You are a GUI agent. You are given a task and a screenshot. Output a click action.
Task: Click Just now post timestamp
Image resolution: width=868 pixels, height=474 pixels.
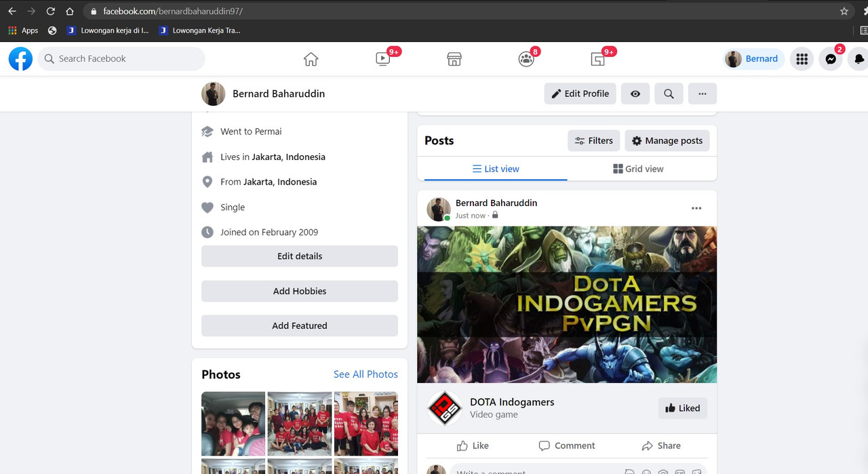point(471,216)
